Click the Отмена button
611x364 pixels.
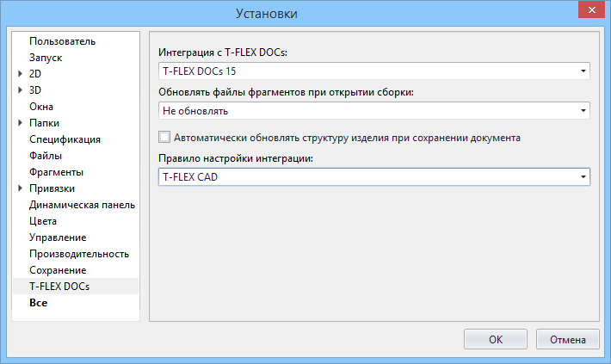(567, 339)
